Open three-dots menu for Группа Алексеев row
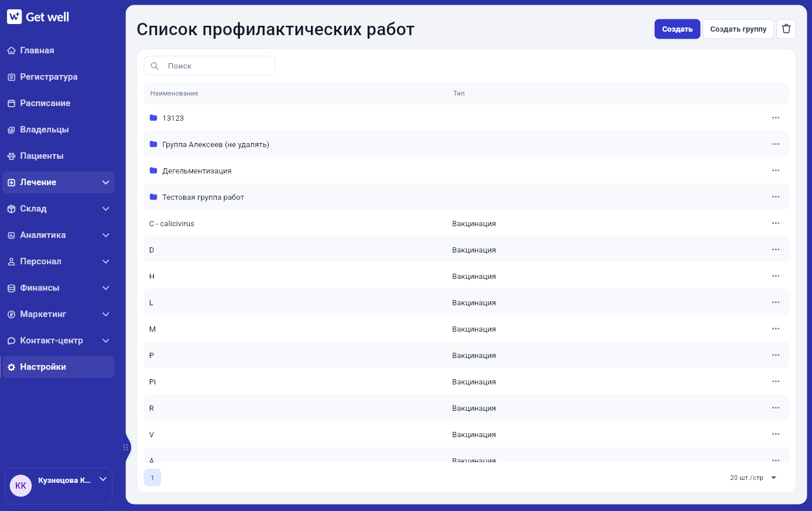Viewport: 812px width, 511px height. coord(776,144)
